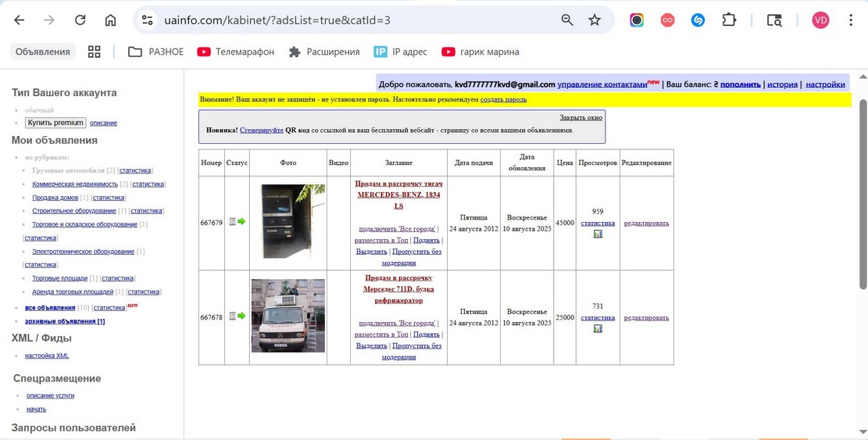Open Электротехническое оборудование category
868x440 pixels.
83,252
